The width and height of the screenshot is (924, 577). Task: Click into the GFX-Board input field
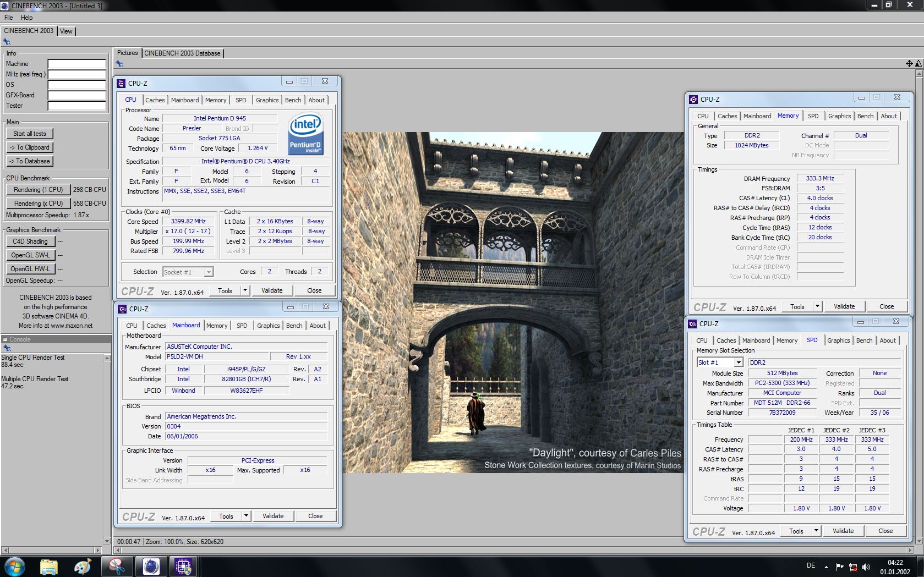point(76,95)
